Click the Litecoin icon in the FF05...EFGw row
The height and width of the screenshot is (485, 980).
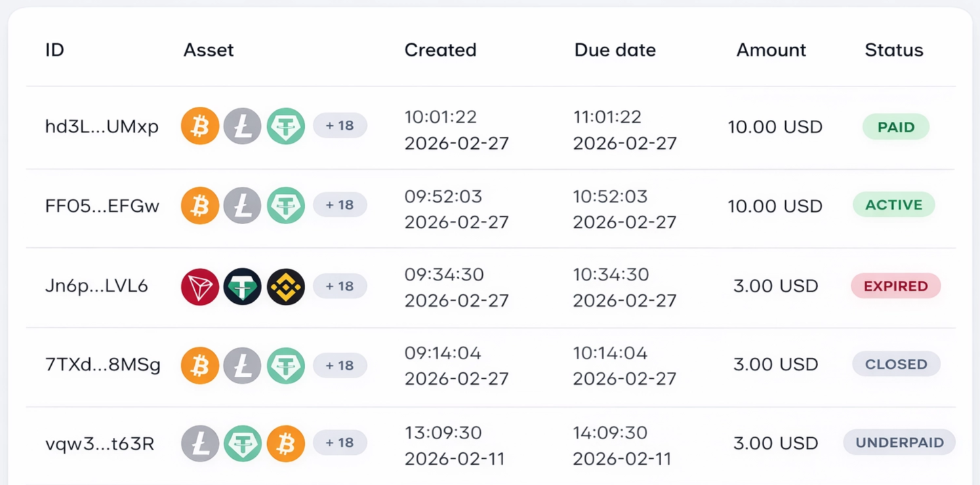pos(243,205)
